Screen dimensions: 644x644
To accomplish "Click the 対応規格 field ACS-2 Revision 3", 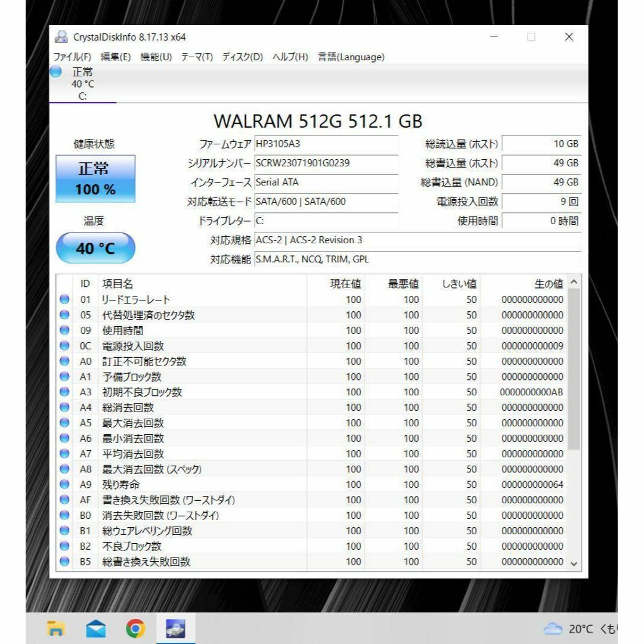I will click(x=417, y=240).
